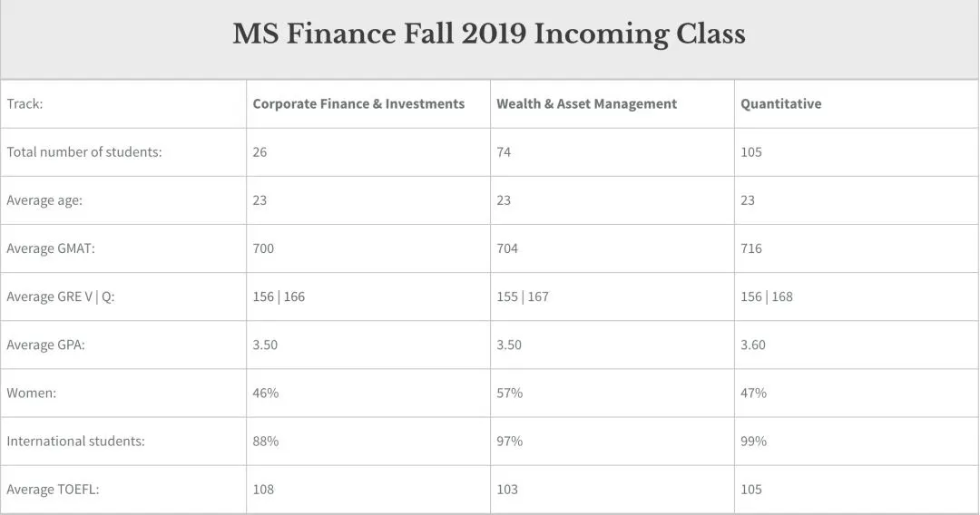
Task: Select the Corporate Finance & Investments column header
Action: [x=358, y=104]
